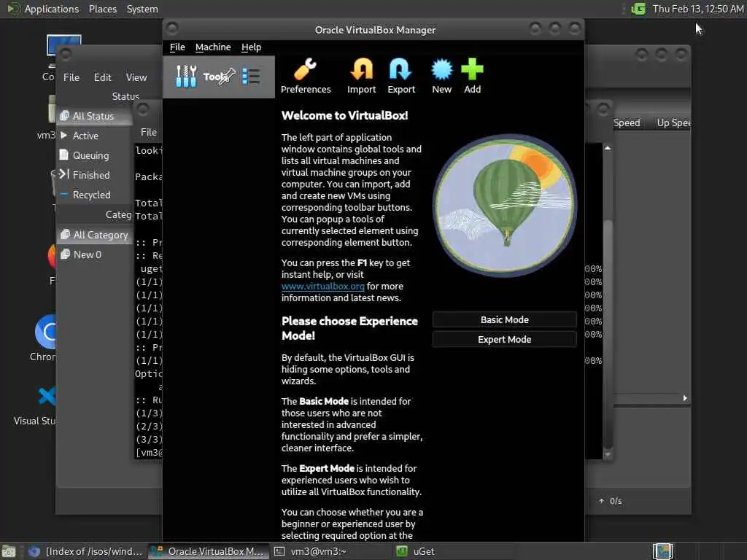
Task: Click the green Add machine icon
Action: [x=472, y=76]
